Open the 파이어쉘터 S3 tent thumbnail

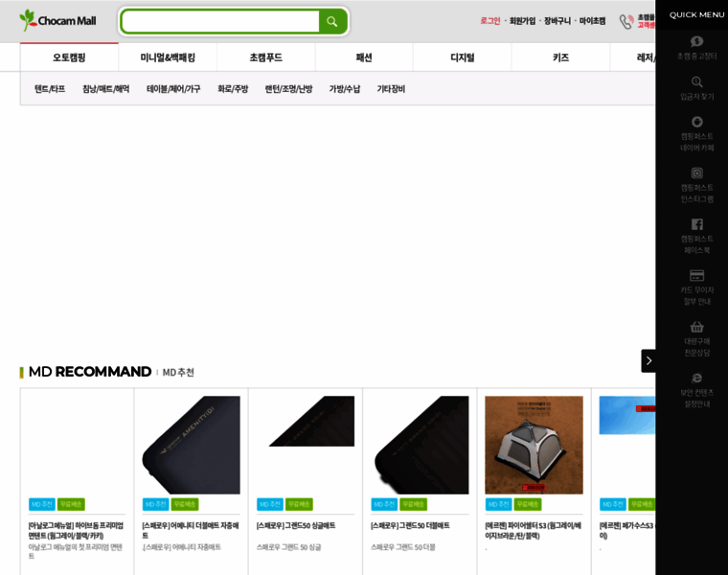534,445
